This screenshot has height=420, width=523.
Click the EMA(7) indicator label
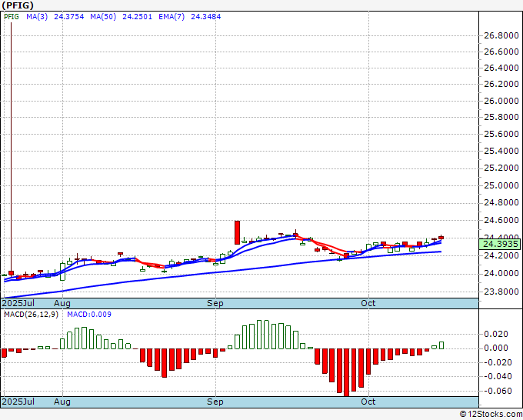172,17
